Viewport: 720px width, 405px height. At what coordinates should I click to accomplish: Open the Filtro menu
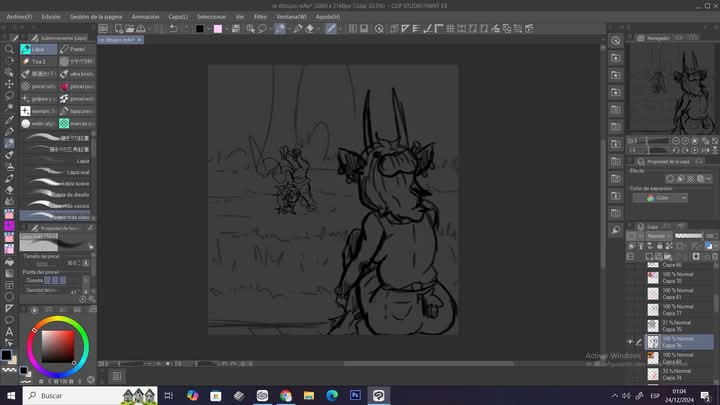(260, 17)
